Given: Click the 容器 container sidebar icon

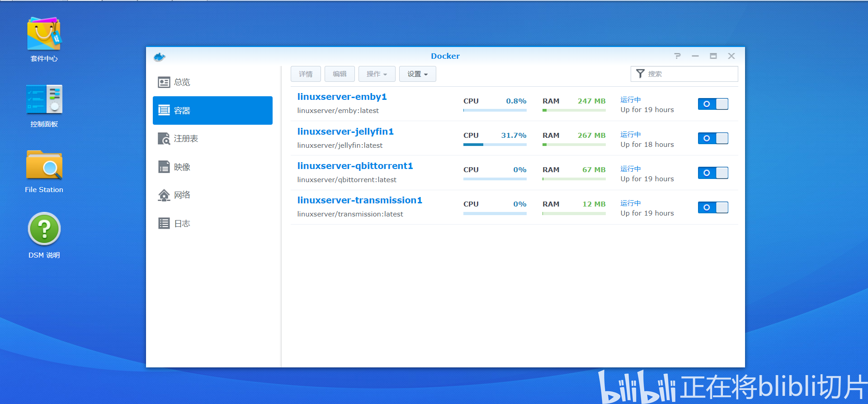Looking at the screenshot, I should [164, 110].
